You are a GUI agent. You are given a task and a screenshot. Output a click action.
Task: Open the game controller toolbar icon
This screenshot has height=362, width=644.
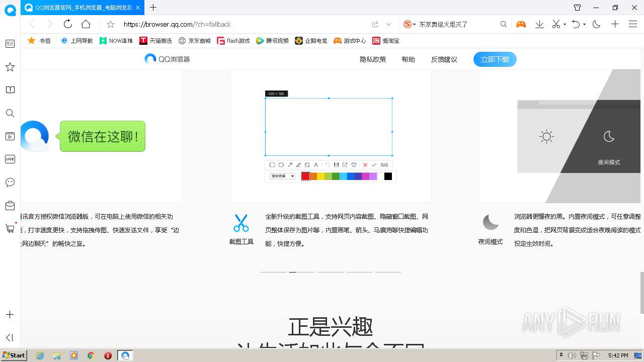(521, 24)
